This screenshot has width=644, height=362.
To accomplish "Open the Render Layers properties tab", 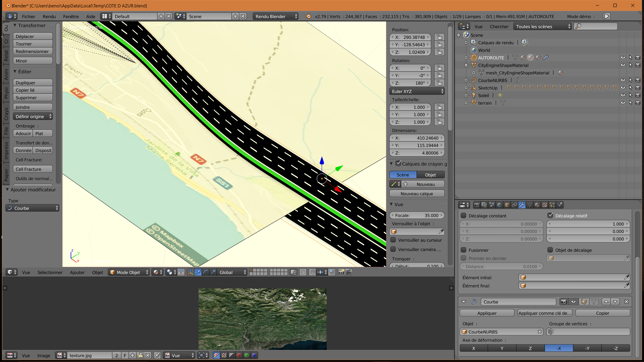I will pos(484,205).
